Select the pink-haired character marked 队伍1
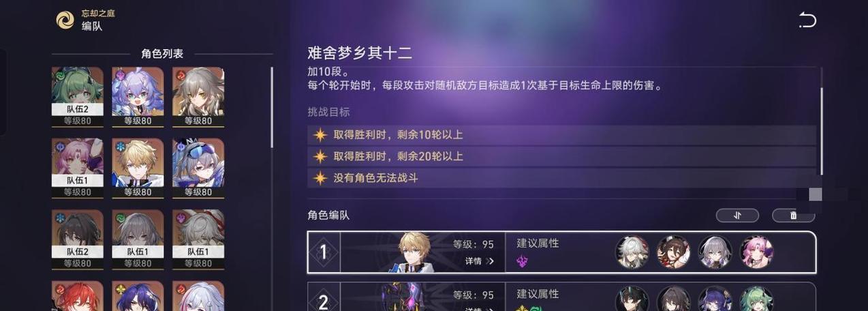The image size is (868, 311). pyautogui.click(x=78, y=168)
